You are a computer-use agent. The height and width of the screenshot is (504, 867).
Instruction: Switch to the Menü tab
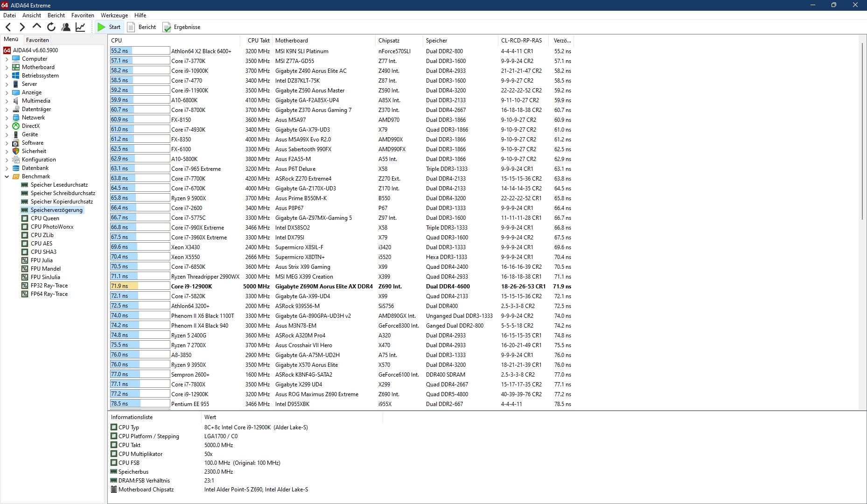[x=11, y=40]
